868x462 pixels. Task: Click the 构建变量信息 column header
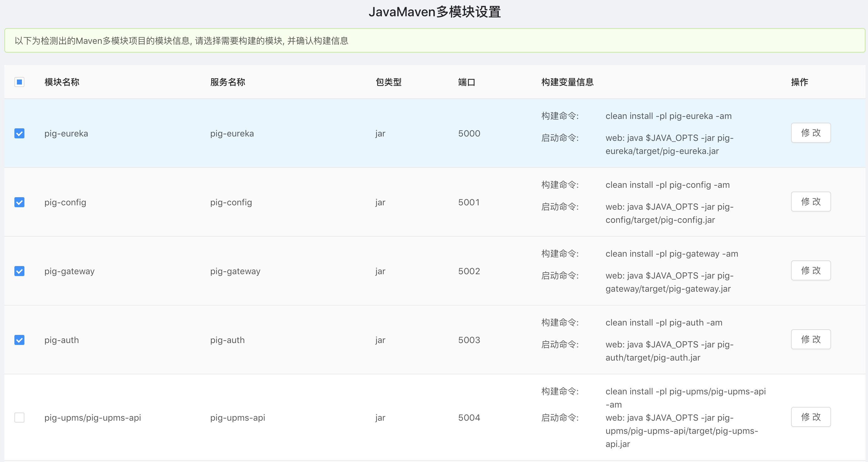pos(567,82)
